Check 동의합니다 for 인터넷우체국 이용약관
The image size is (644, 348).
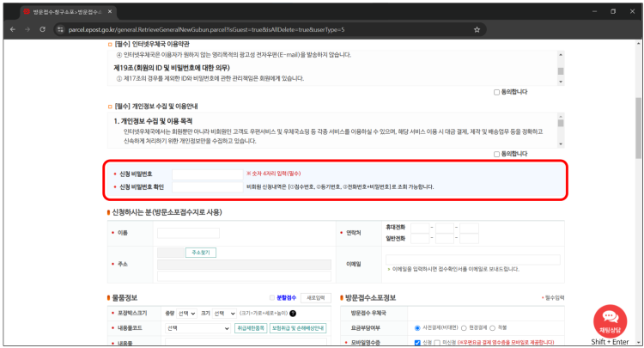pos(497,91)
